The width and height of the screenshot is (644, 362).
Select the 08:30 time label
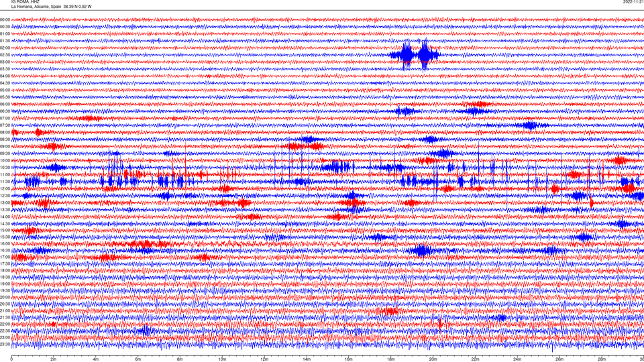click(x=5, y=139)
